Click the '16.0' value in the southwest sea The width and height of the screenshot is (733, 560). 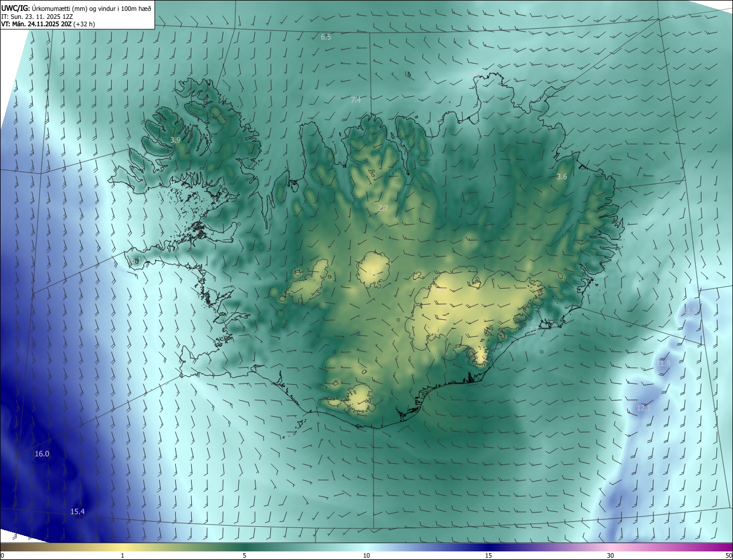click(x=42, y=453)
